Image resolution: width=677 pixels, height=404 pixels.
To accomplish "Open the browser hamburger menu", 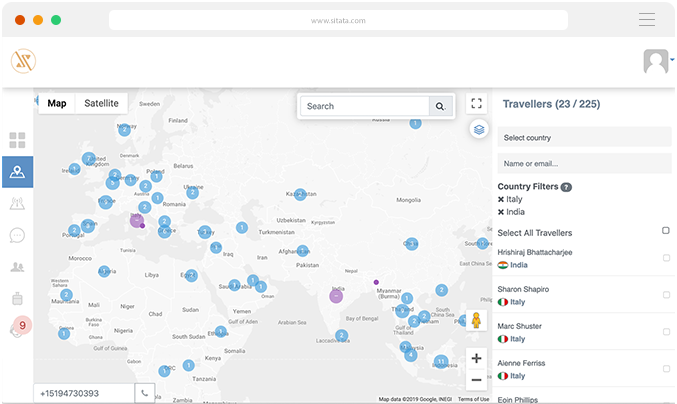I will point(647,19).
